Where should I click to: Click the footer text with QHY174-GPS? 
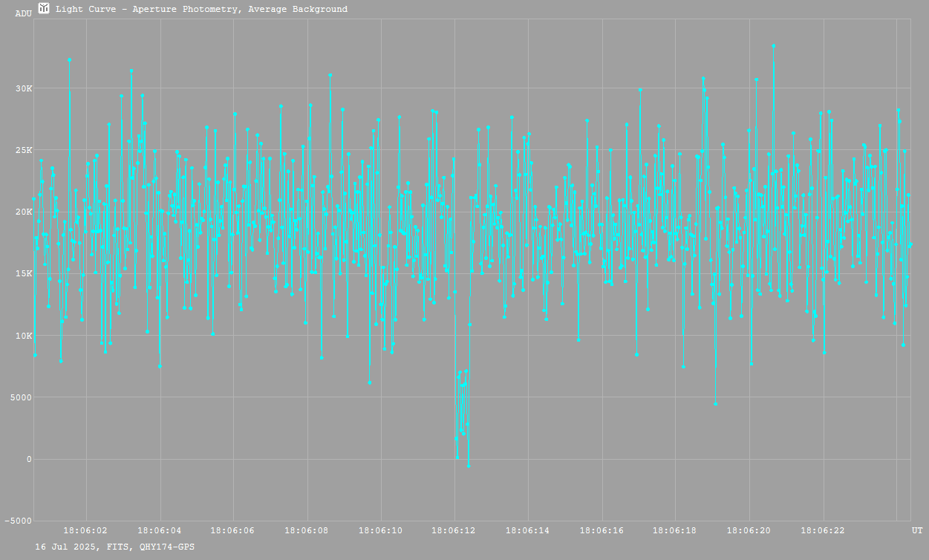point(115,547)
